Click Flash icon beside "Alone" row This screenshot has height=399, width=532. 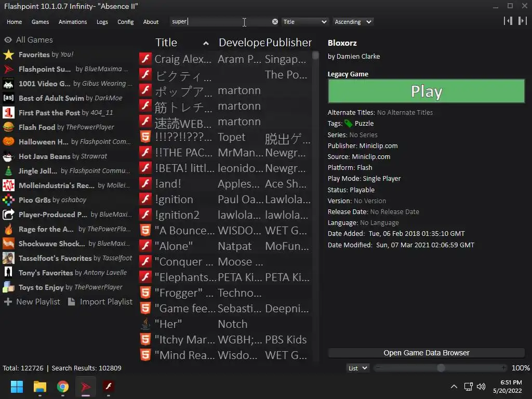145,246
